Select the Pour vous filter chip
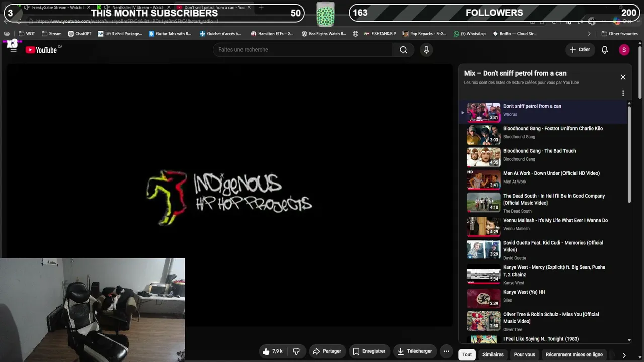Viewport: 644px width, 362px height. pyautogui.click(x=524, y=355)
